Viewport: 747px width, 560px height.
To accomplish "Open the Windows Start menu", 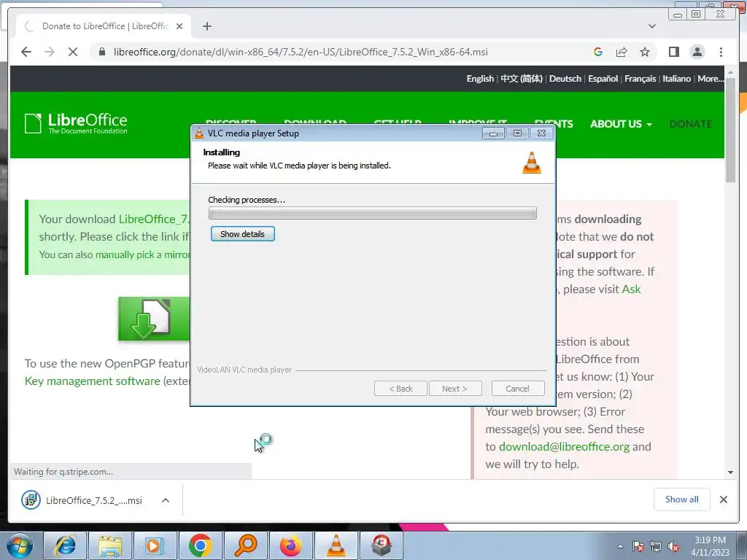I will point(19,545).
